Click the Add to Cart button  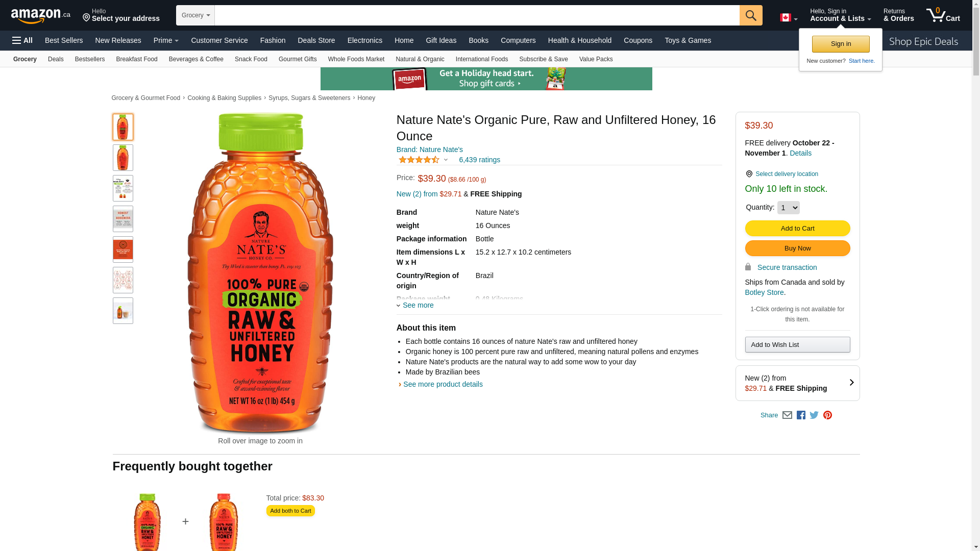[797, 228]
